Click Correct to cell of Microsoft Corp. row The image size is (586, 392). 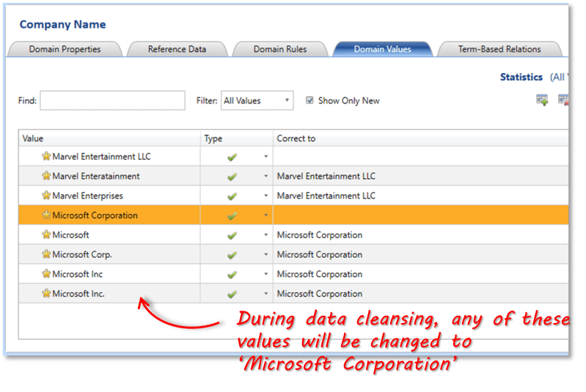[x=421, y=254]
